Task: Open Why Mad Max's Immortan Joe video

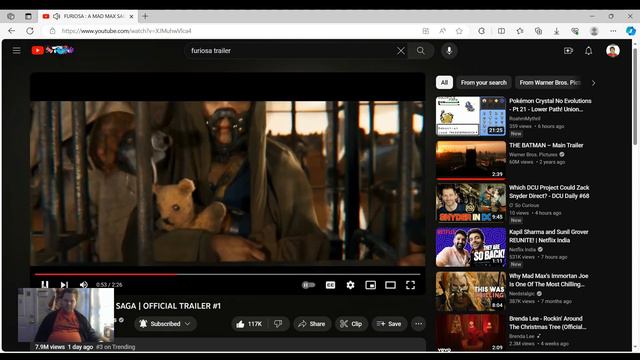Action: pos(549,280)
